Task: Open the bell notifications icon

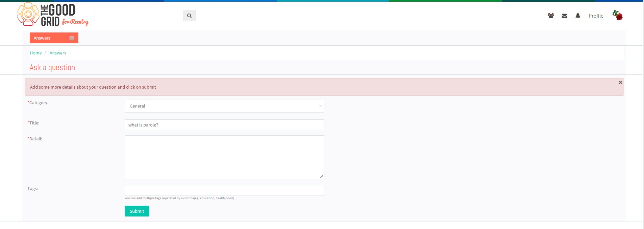Action: (578, 16)
